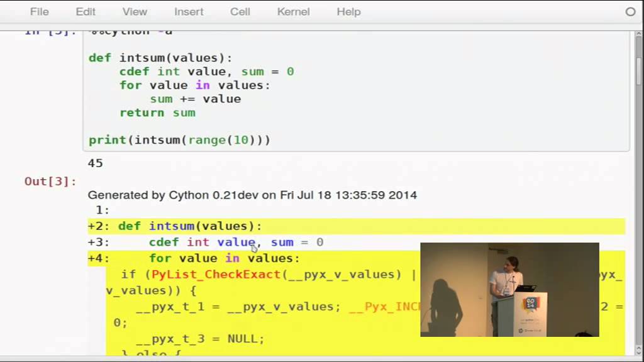644x362 pixels.
Task: Click 'PyList_CheckExact' in generated C code
Action: click(216, 275)
